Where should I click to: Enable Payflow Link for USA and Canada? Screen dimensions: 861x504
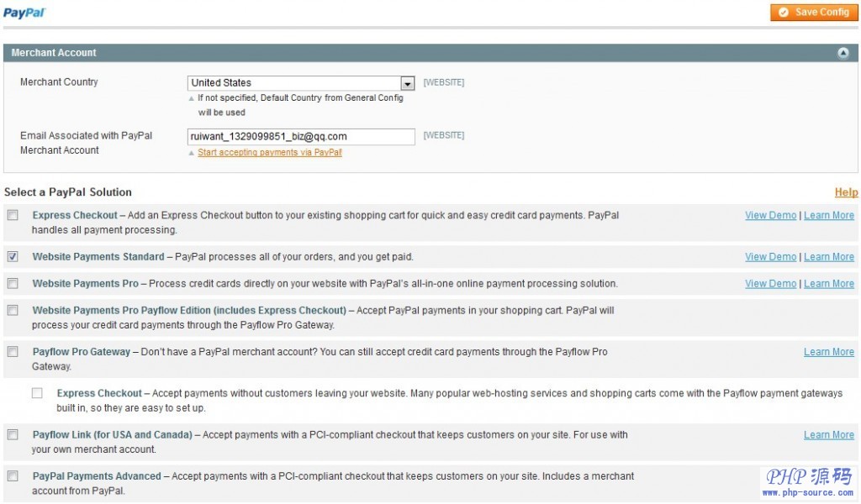tap(11, 434)
